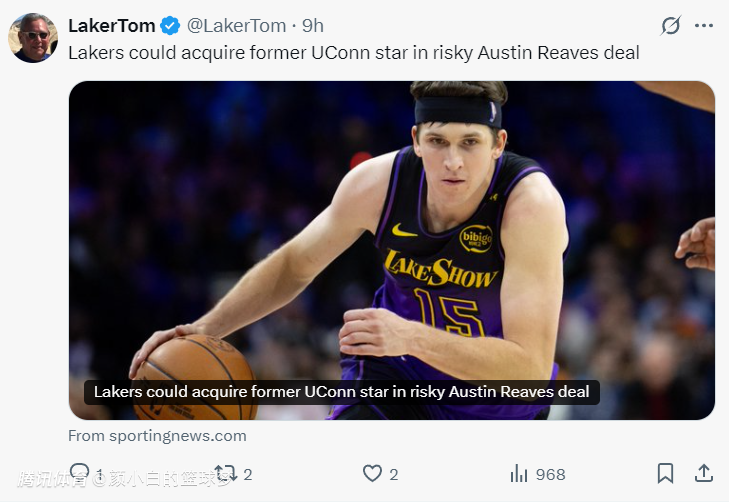Open the From sportingnews.com source link
The image size is (729, 503).
point(157,436)
